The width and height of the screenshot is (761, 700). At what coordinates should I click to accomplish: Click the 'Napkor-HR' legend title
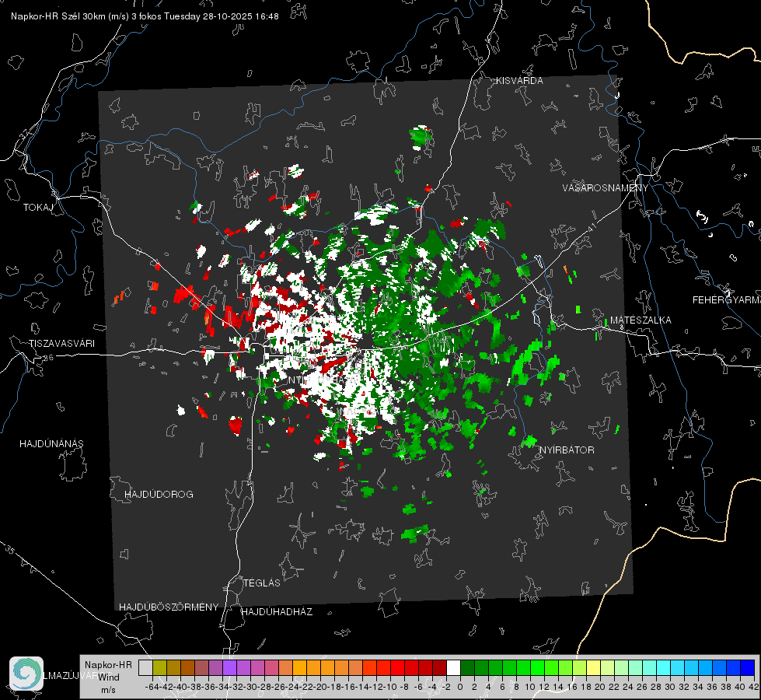[x=108, y=665]
